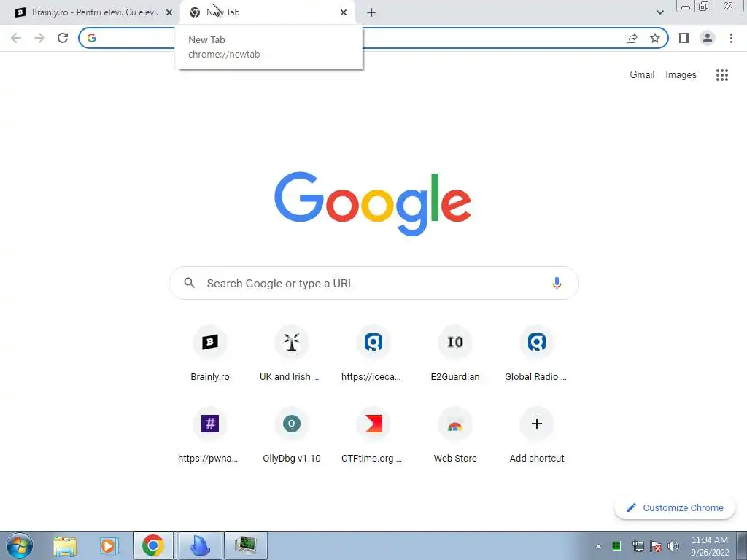Open the Global Radio shortcut tile
The width and height of the screenshot is (747, 560).
[x=536, y=354]
